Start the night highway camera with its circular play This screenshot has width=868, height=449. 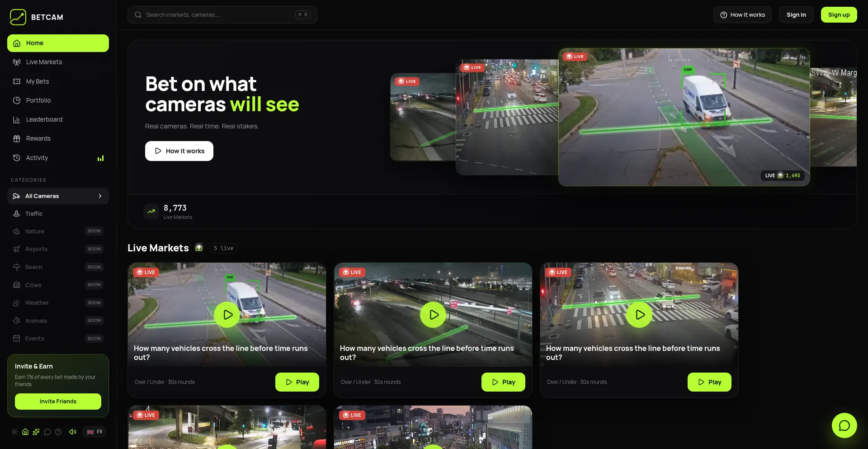pos(433,315)
